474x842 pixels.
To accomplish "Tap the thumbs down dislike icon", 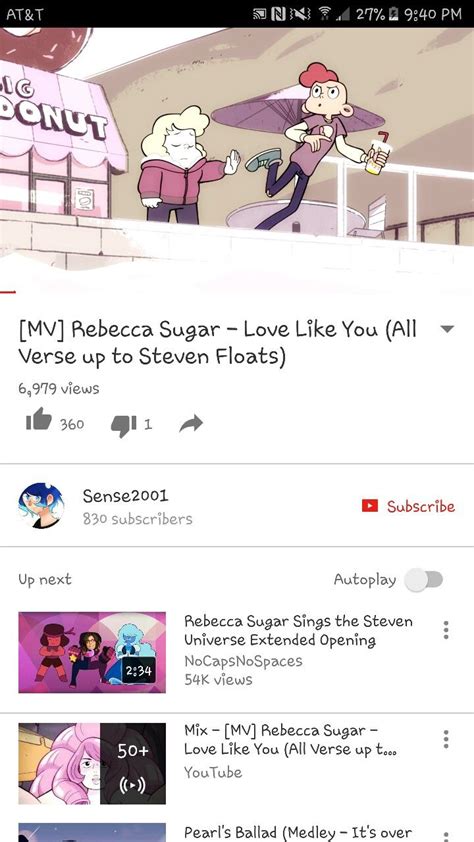I will pos(123,425).
